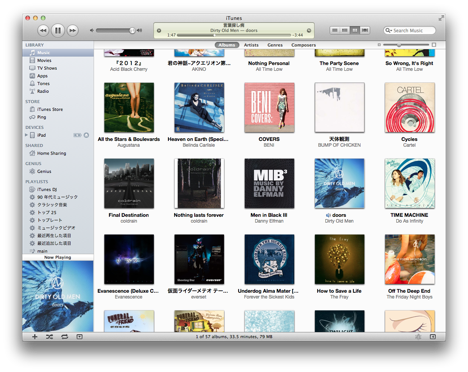The width and height of the screenshot is (468, 372).
Task: Open Tones library
Action: 58,83
